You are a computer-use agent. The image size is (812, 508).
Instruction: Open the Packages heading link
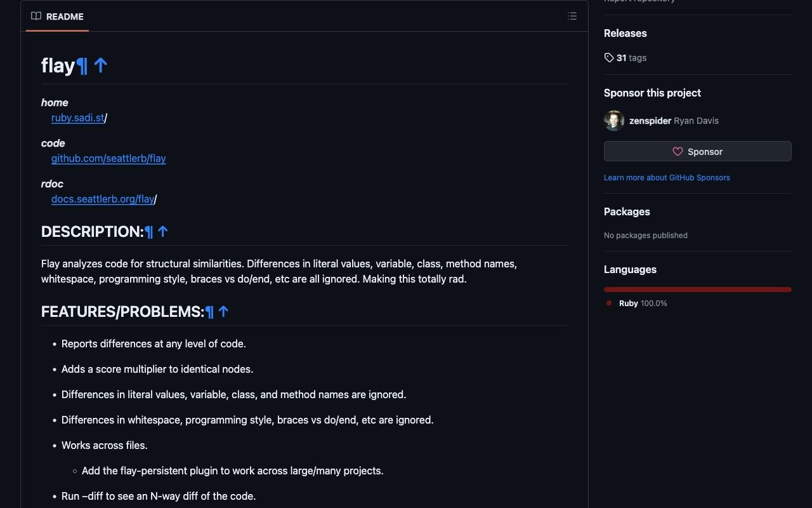pos(627,211)
